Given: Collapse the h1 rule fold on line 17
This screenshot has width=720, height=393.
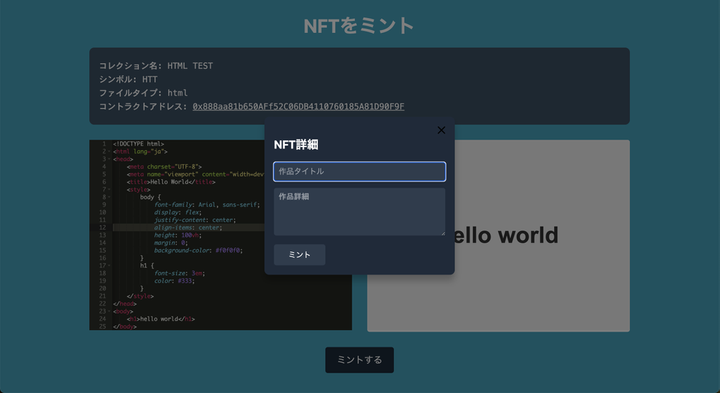Looking at the screenshot, I should point(110,265).
